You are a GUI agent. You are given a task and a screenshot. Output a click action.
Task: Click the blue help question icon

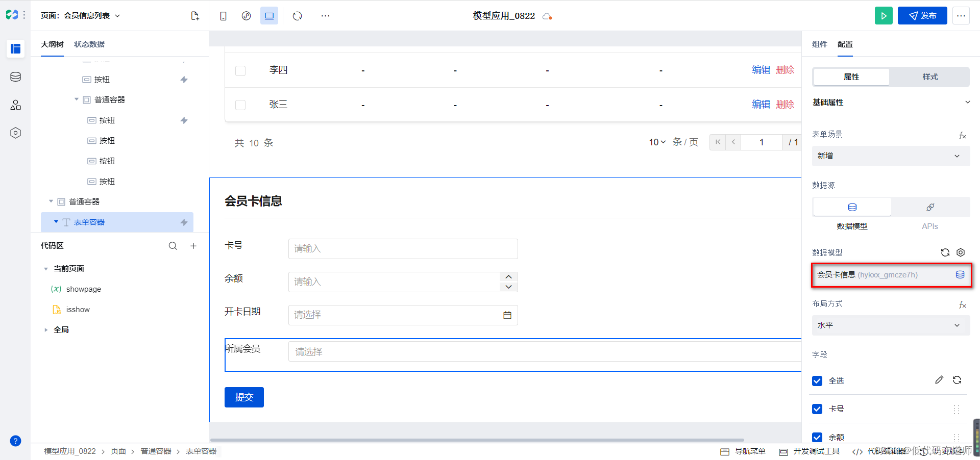[x=15, y=441]
